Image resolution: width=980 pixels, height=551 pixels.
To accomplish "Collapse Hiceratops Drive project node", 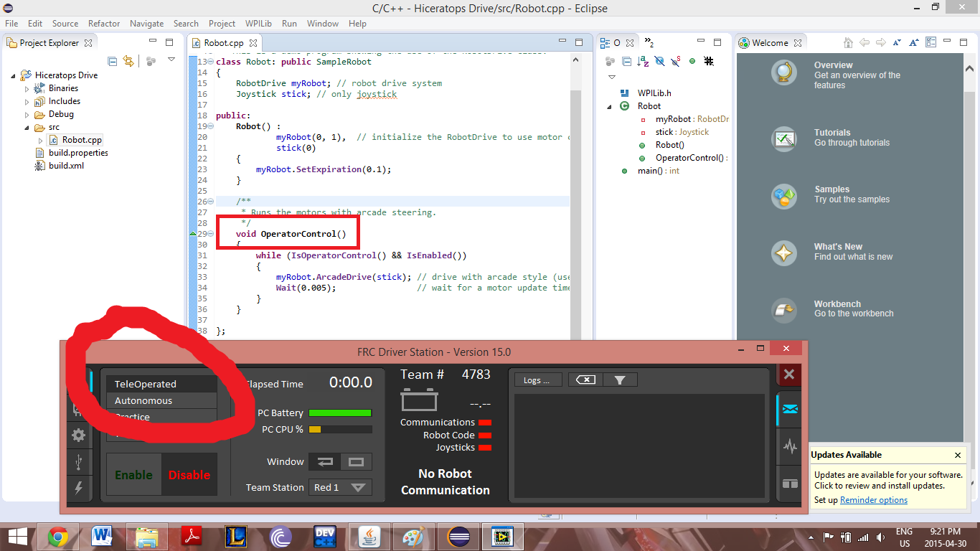I will coord(14,75).
